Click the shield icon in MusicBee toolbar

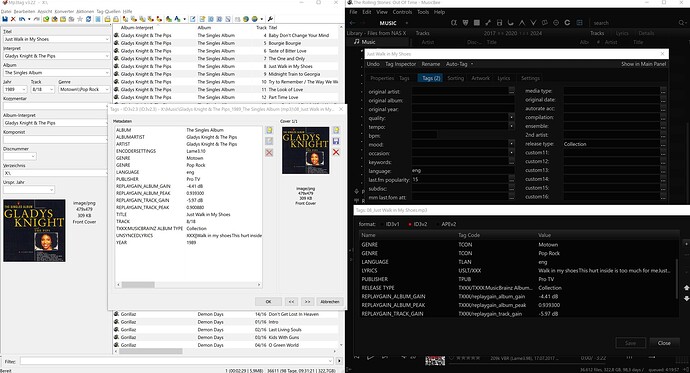tap(465, 22)
